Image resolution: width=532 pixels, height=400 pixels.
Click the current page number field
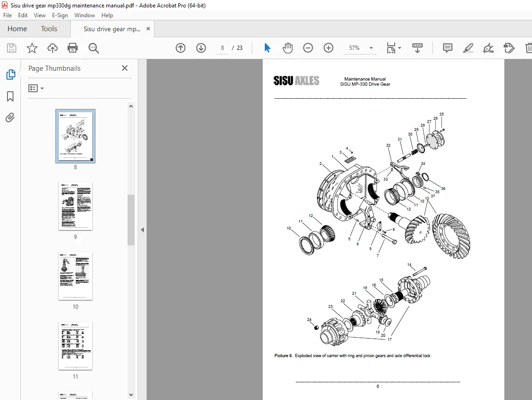point(222,48)
